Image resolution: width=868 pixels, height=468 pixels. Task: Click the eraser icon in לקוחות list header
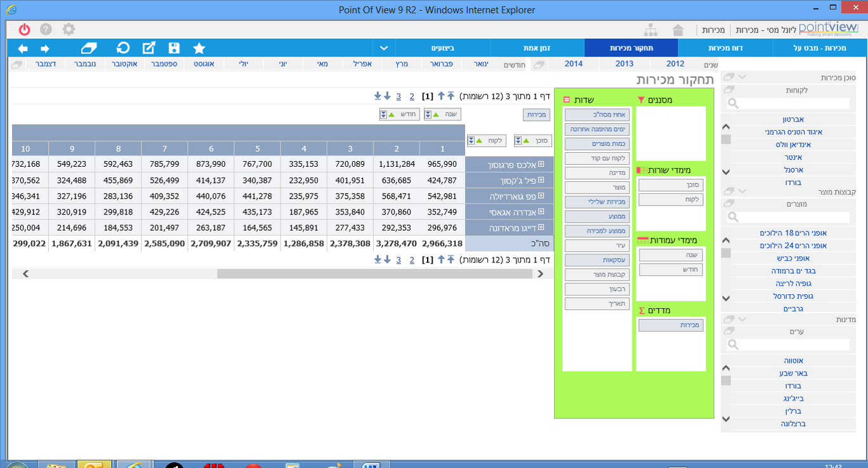coord(729,90)
